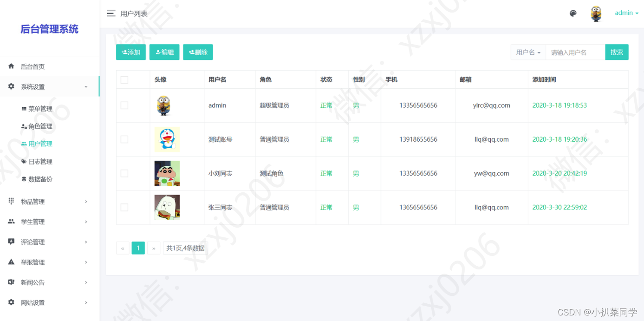This screenshot has height=321, width=644.
Task: Click the 删除 button
Action: 198,52
